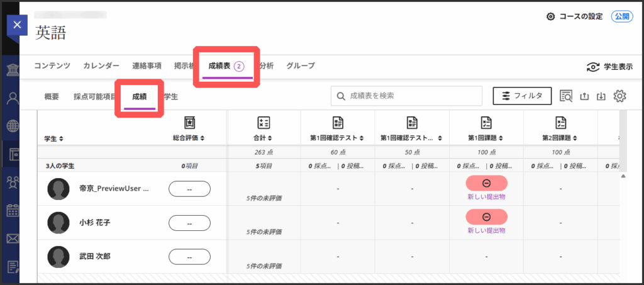Click the download gradebook icon
The height and width of the screenshot is (285, 644).
tap(601, 96)
